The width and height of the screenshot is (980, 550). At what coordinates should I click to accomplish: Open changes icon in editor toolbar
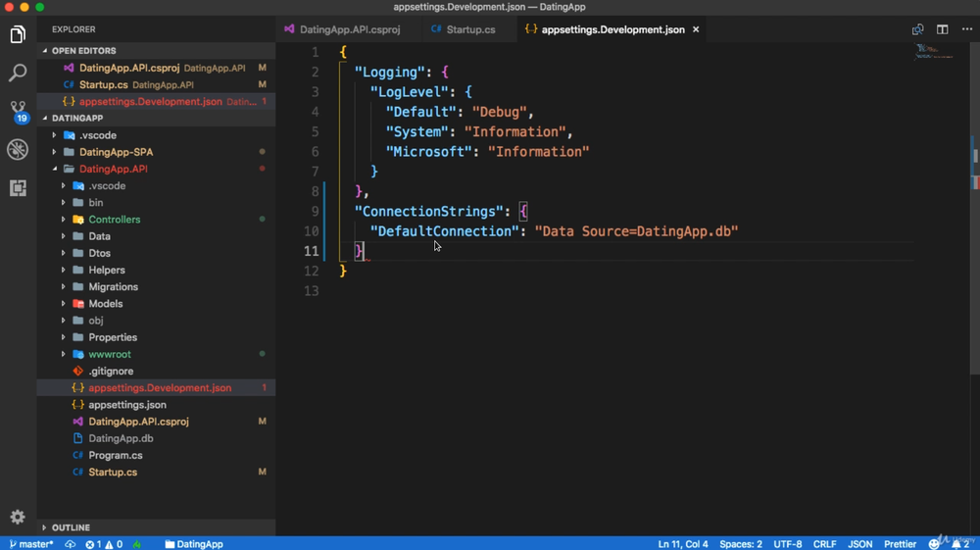pyautogui.click(x=917, y=29)
